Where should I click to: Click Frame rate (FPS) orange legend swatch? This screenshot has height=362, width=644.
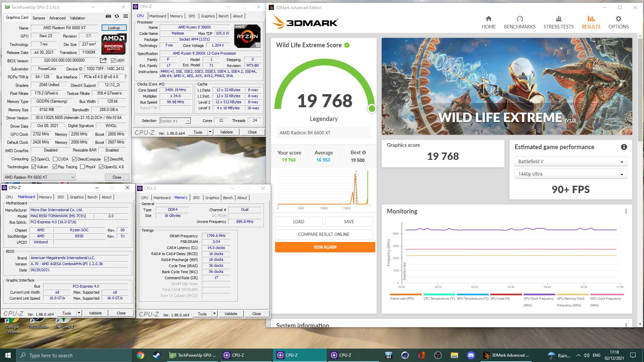tap(406, 295)
